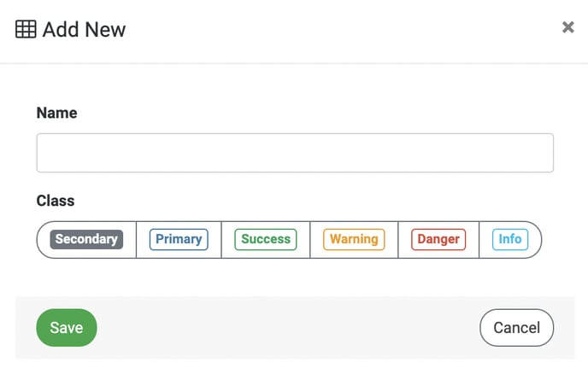The width and height of the screenshot is (588, 374).
Task: Switch class to Info
Action: 510,239
